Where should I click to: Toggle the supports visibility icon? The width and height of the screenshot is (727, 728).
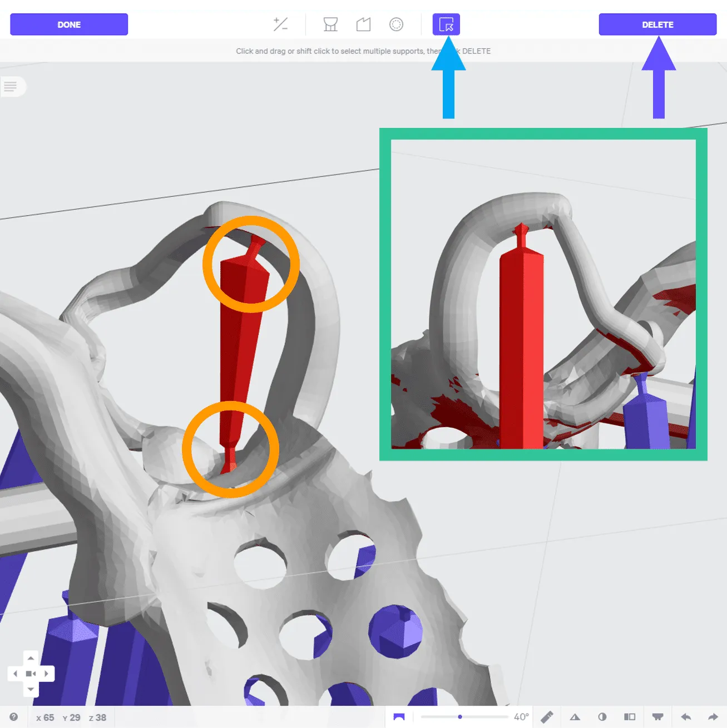pyautogui.click(x=657, y=717)
